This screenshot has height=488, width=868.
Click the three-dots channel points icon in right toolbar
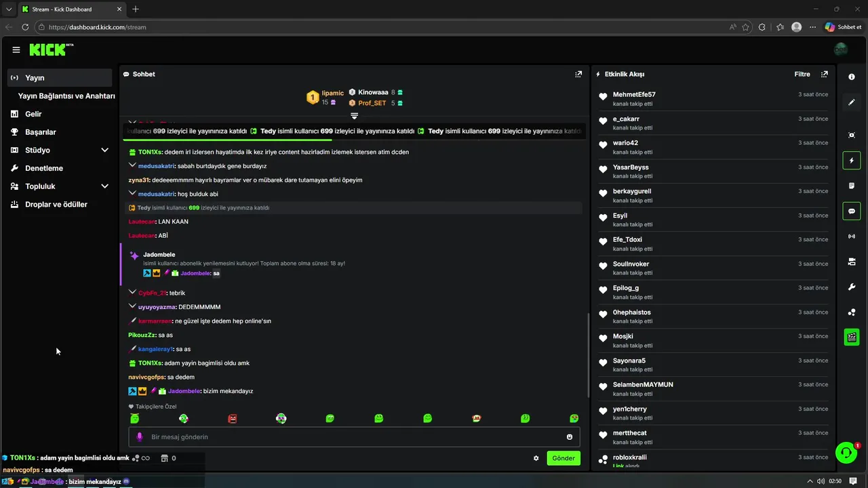(x=852, y=312)
